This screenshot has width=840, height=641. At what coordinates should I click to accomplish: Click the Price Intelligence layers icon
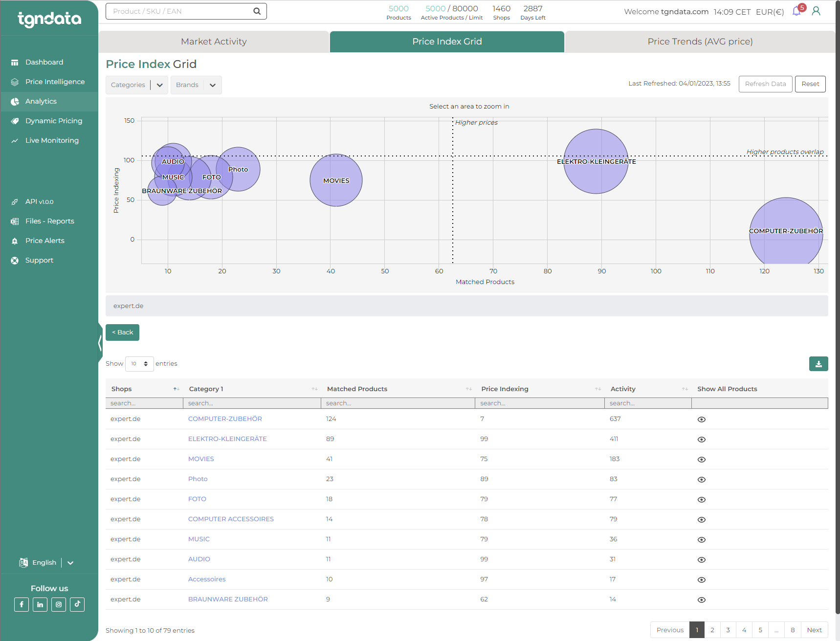pyautogui.click(x=15, y=82)
